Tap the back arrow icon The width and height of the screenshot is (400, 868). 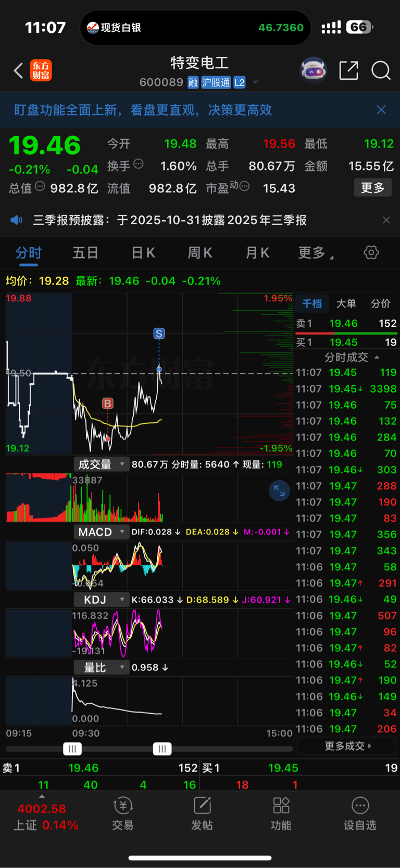point(18,70)
